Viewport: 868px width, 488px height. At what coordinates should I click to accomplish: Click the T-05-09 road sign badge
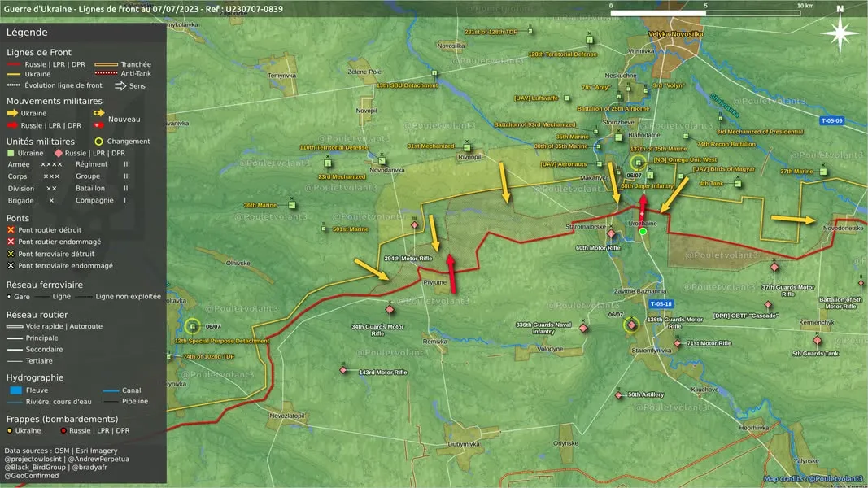point(831,120)
